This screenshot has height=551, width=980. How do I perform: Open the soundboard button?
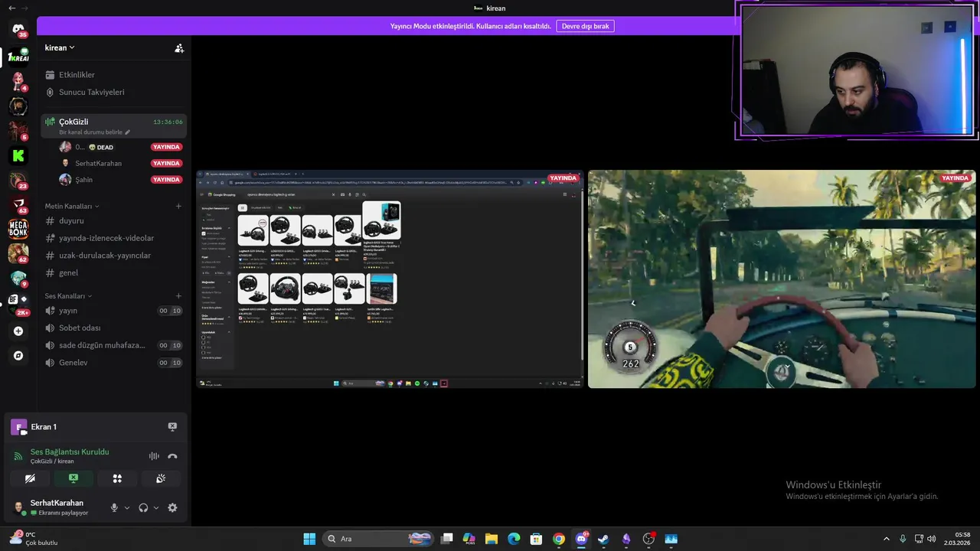161,478
